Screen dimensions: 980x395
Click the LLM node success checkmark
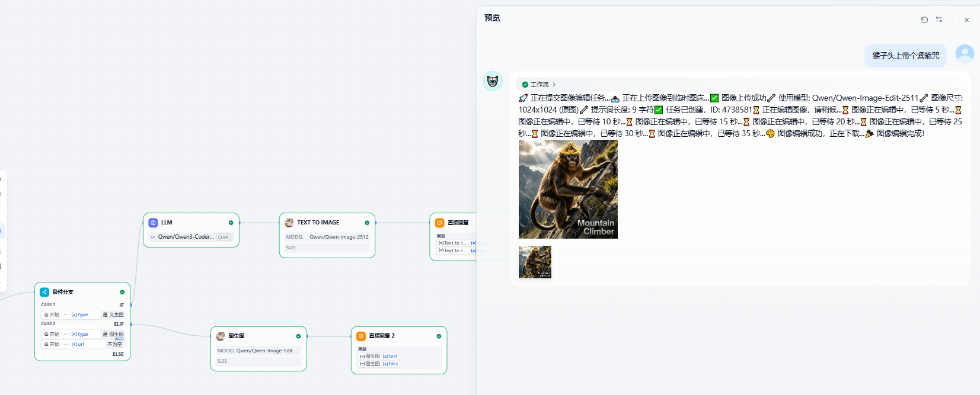[231, 223]
